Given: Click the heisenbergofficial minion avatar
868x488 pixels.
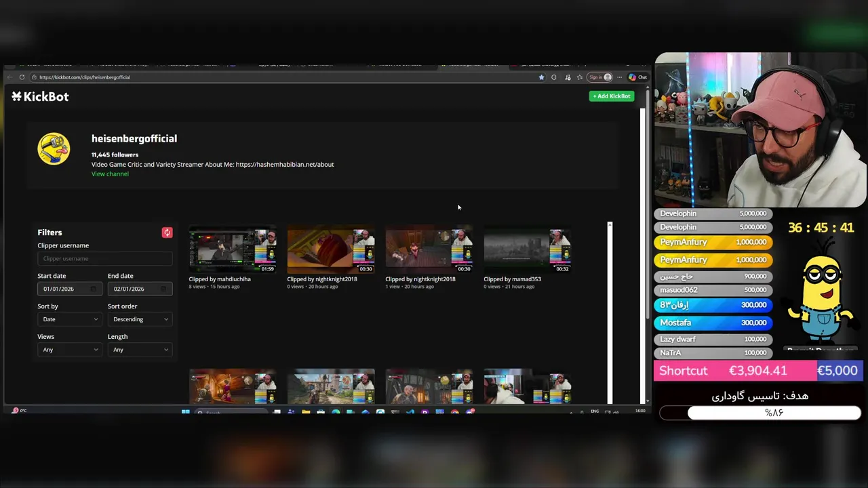Looking at the screenshot, I should pyautogui.click(x=54, y=148).
